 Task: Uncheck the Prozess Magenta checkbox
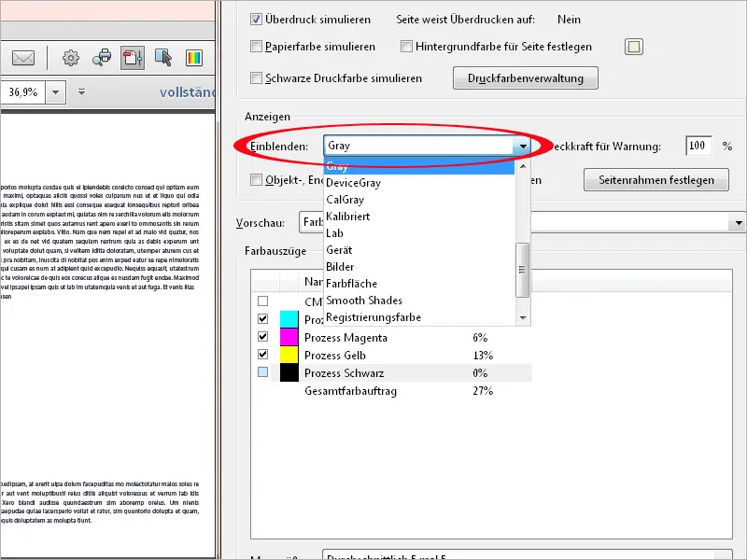[262, 337]
